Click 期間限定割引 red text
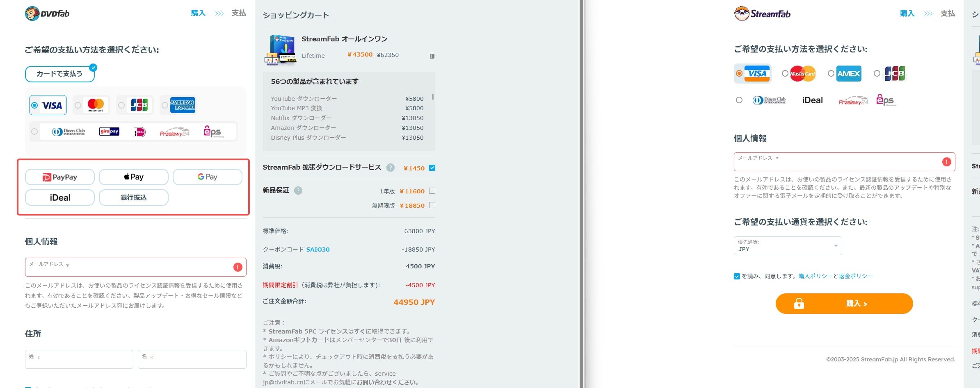Image resolution: width=980 pixels, height=388 pixels. pos(280,285)
